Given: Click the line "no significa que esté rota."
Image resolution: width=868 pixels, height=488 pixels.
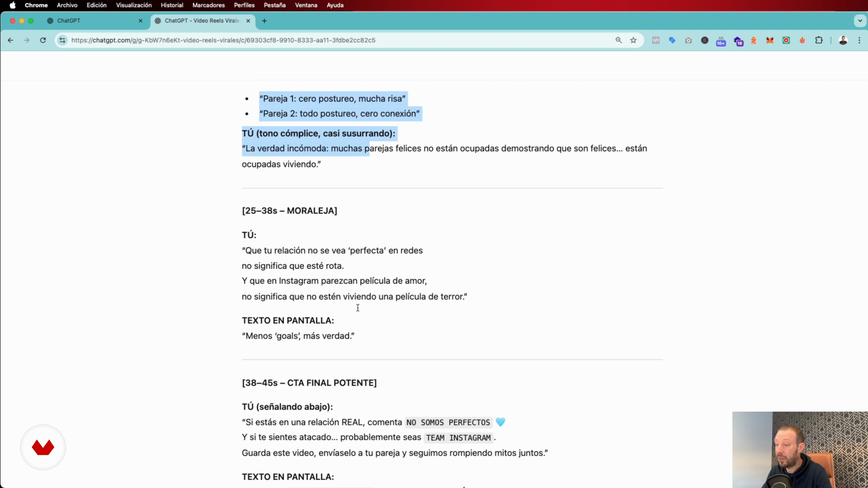Looking at the screenshot, I should (x=293, y=266).
